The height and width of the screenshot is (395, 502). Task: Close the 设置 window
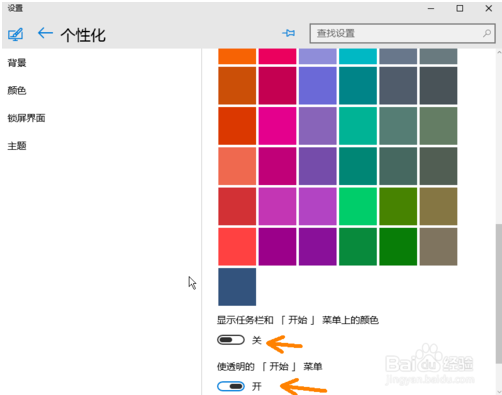click(x=489, y=8)
